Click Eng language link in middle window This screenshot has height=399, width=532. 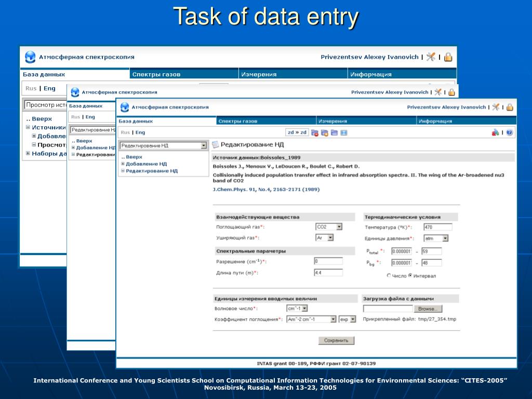point(90,117)
